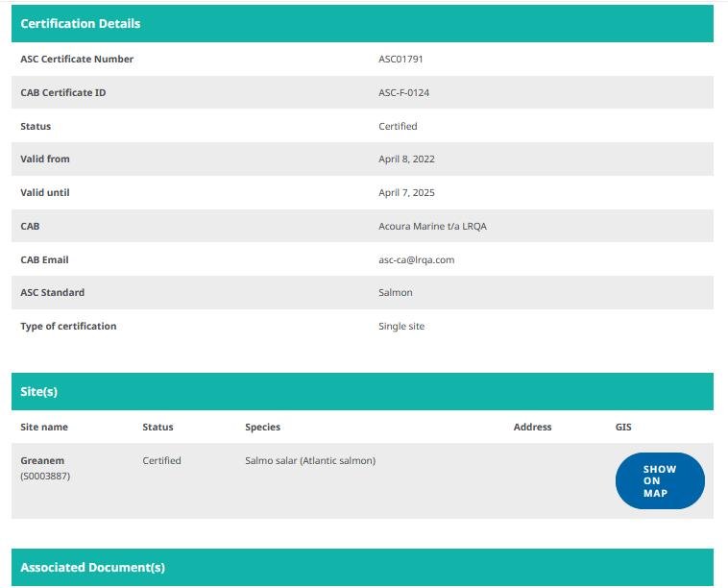
Task: Click the SHOW ON MAP button
Action: pos(660,480)
